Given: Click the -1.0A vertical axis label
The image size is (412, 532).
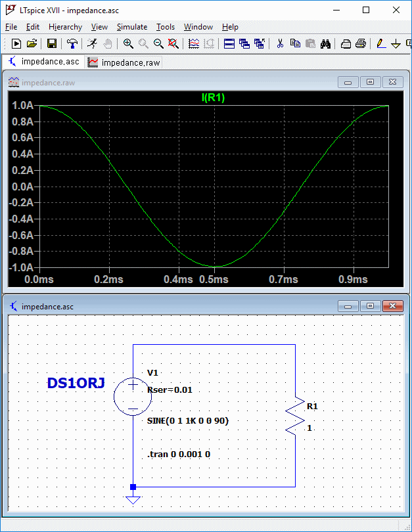Looking at the screenshot, I should pyautogui.click(x=21, y=267).
